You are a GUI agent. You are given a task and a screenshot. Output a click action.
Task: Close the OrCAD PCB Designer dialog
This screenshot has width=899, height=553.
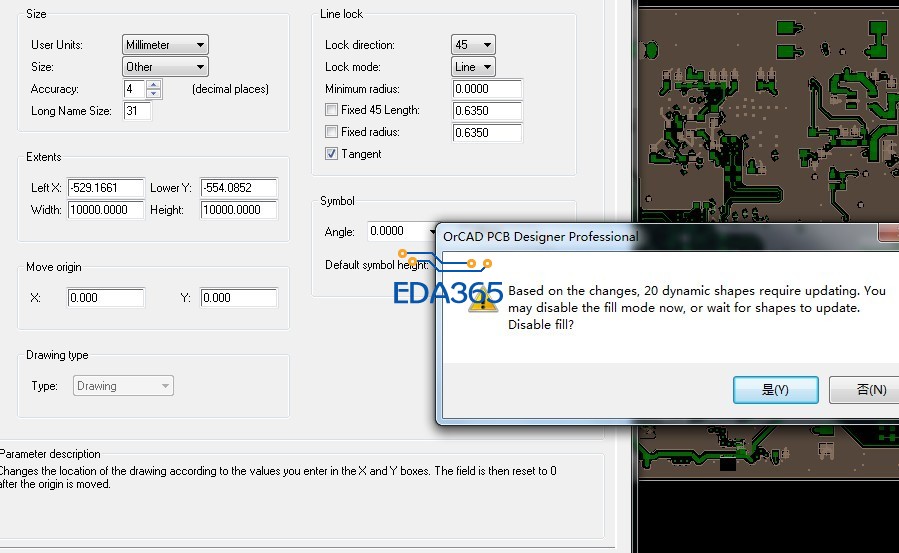(889, 233)
